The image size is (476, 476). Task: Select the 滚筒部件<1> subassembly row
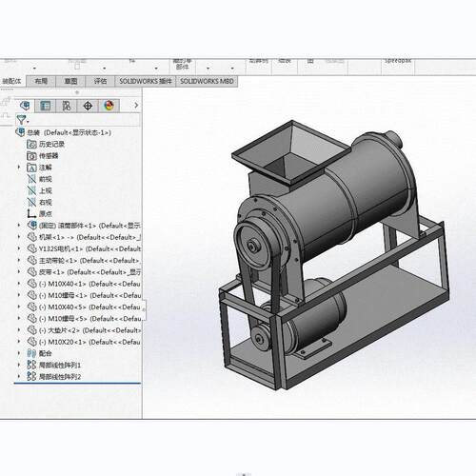pyautogui.click(x=84, y=226)
